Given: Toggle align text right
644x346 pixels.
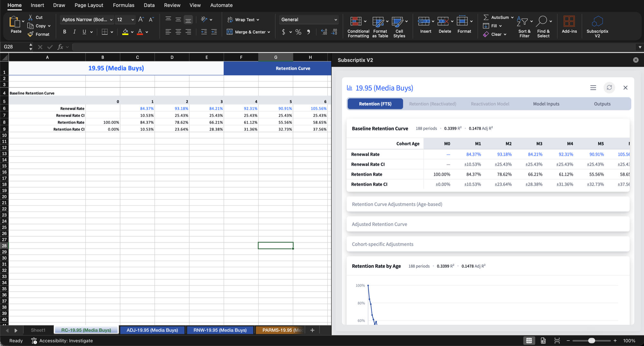Looking at the screenshot, I should click(x=188, y=32).
